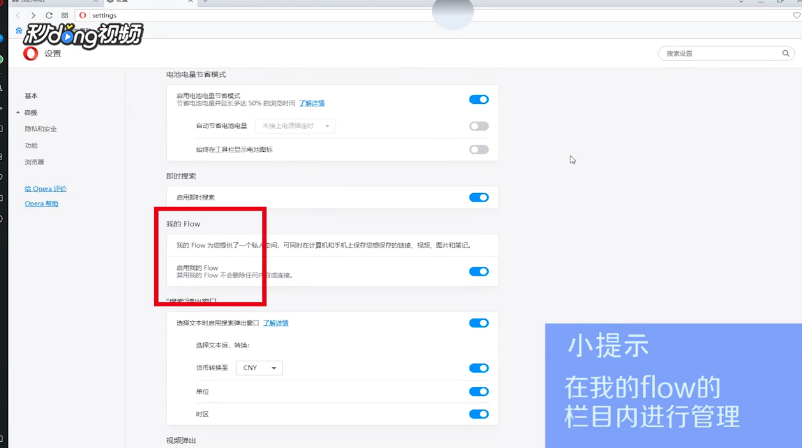This screenshot has width=802, height=448.
Task: Select 浏览器 in the sidebar
Action: pos(34,162)
